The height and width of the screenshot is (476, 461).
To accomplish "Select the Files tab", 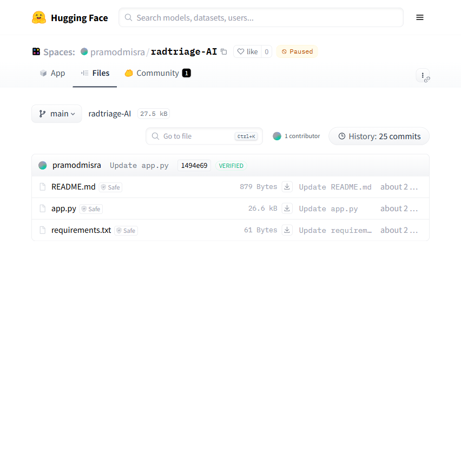I will pos(95,73).
